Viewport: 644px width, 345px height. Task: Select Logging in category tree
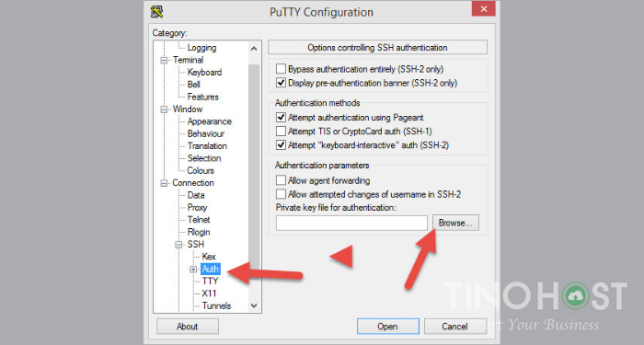coord(201,48)
